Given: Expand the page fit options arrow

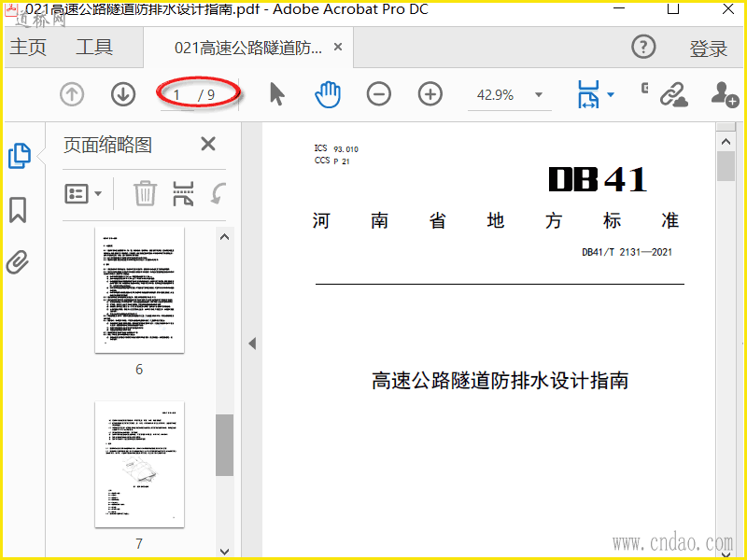Looking at the screenshot, I should [x=611, y=94].
